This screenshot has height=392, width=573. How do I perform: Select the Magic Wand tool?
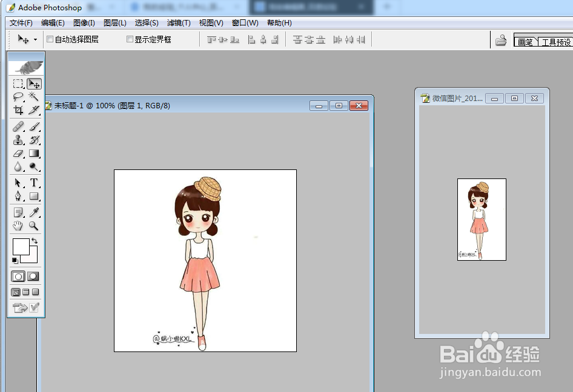click(34, 97)
